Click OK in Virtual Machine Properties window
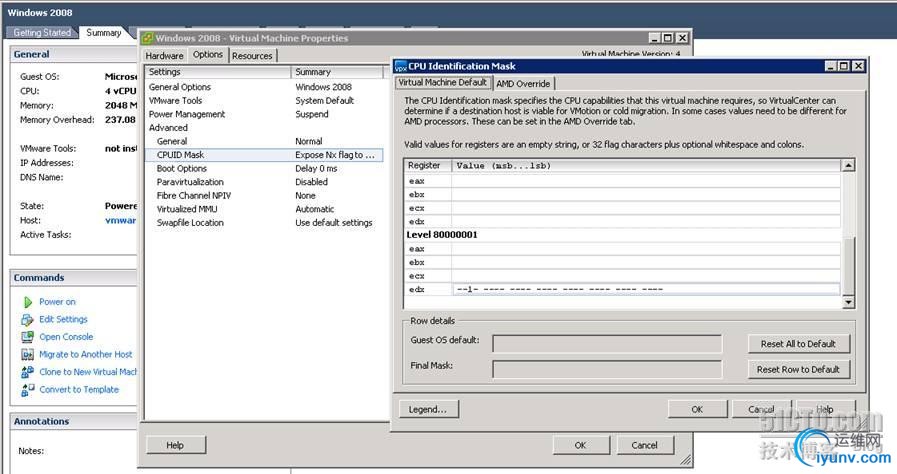This screenshot has height=474, width=897. (x=581, y=445)
